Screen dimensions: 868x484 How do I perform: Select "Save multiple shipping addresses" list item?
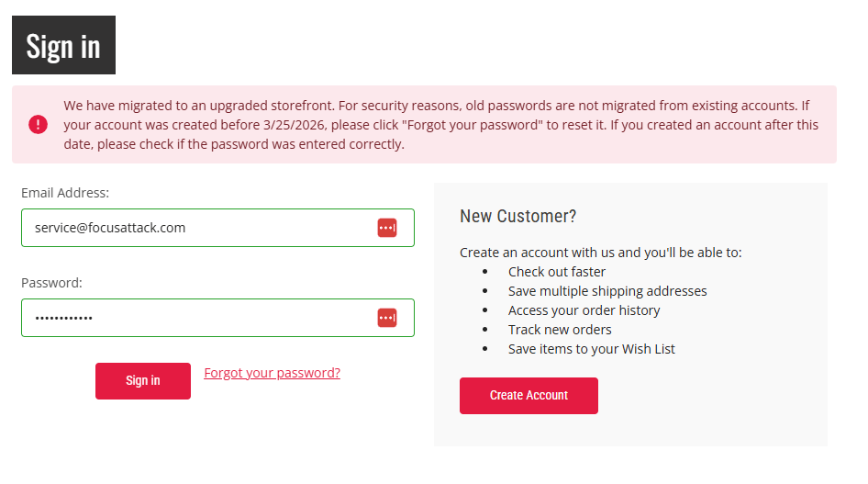point(607,291)
